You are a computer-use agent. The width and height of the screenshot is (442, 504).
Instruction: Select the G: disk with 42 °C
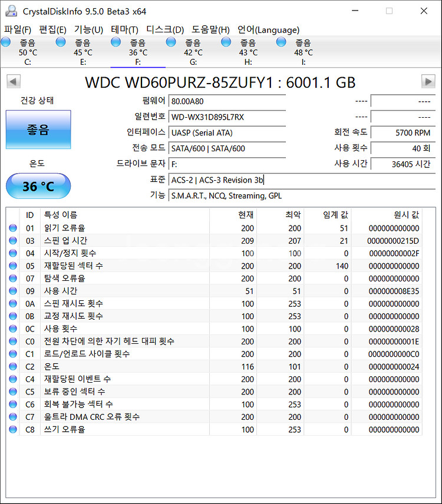[x=193, y=52]
